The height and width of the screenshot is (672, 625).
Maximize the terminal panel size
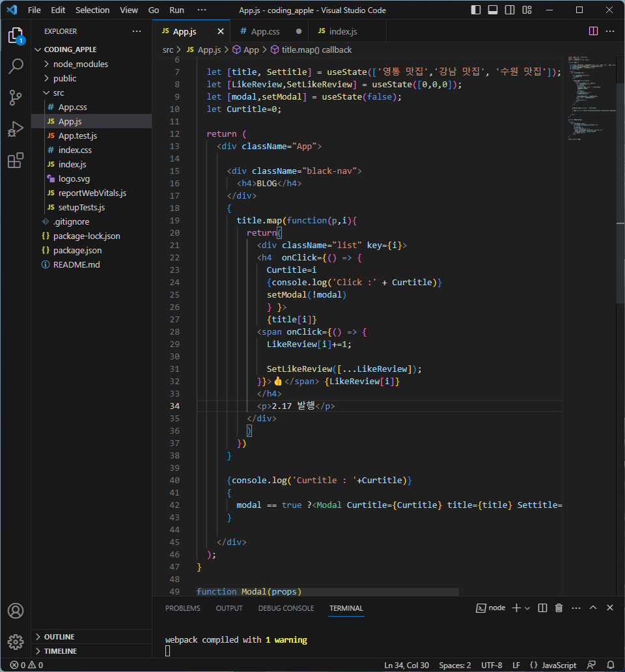pyautogui.click(x=593, y=608)
